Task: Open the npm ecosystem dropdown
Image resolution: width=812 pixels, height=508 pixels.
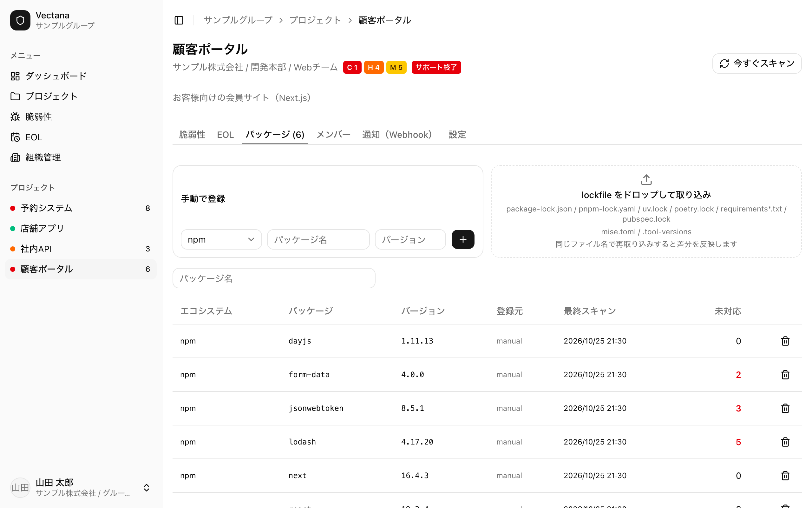Action: (x=221, y=239)
